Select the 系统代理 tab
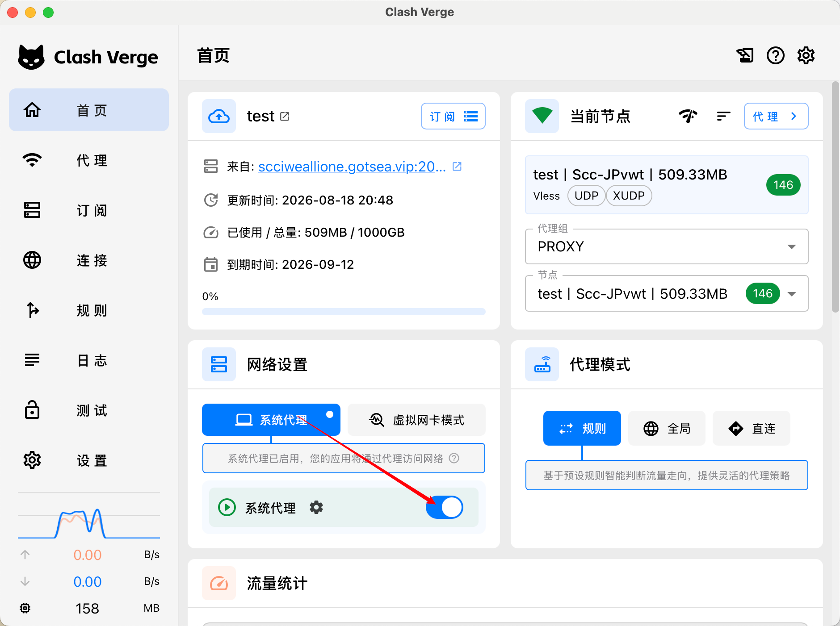 pos(271,420)
